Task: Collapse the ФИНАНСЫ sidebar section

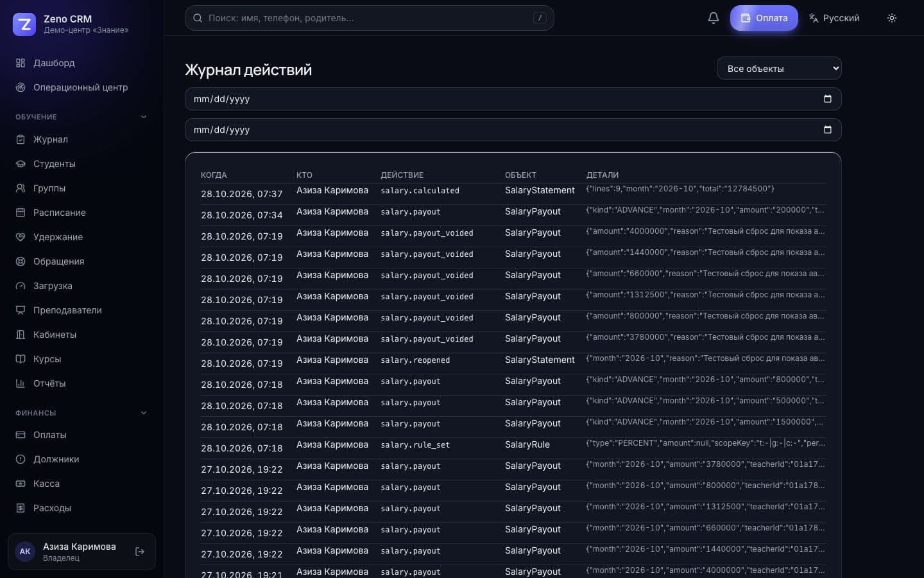Action: 143,413
